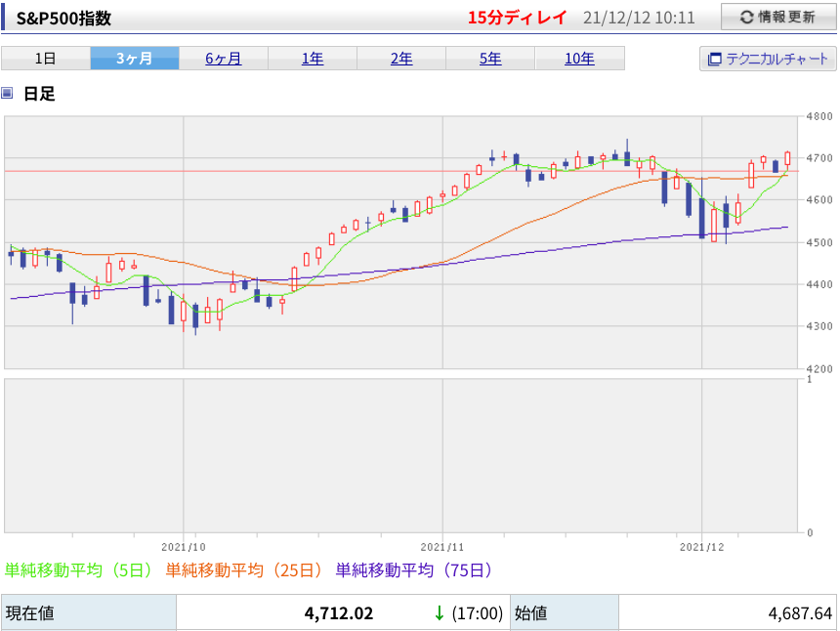
Task: Open the テクニカルチャート technical chart button
Action: [768, 59]
